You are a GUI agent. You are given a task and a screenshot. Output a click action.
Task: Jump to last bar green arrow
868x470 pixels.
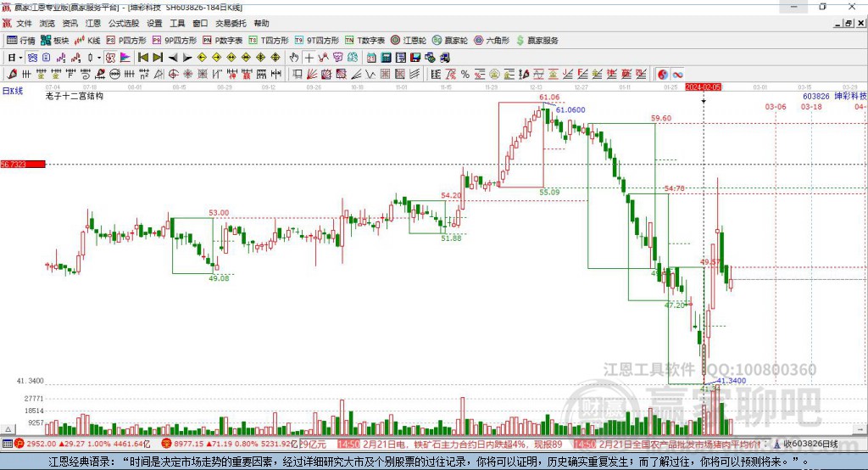158,58
